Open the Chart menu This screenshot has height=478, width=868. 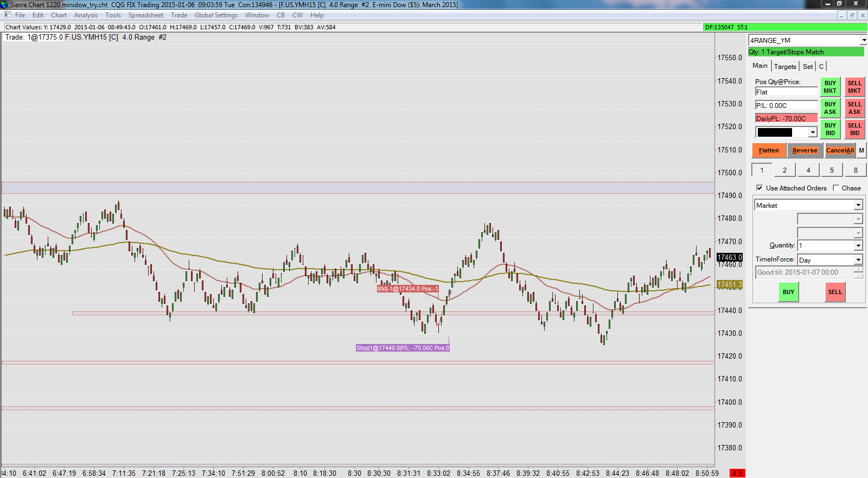(59, 15)
